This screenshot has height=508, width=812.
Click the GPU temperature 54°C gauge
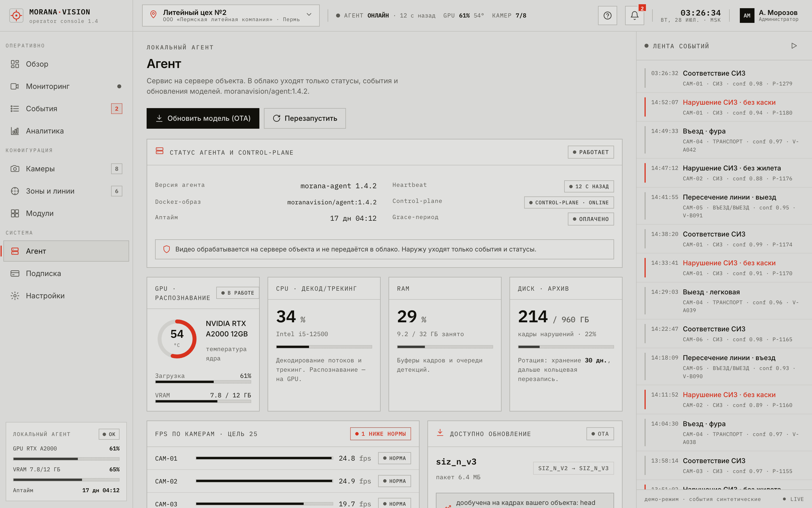click(177, 339)
